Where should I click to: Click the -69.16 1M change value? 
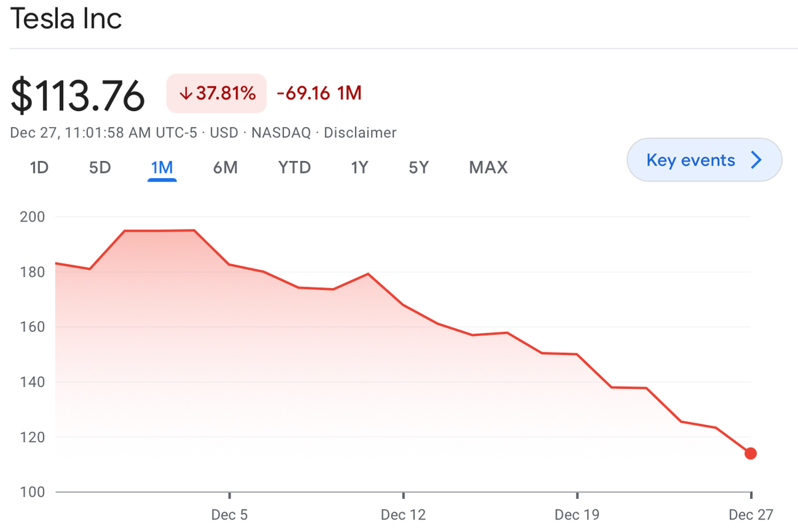click(319, 93)
